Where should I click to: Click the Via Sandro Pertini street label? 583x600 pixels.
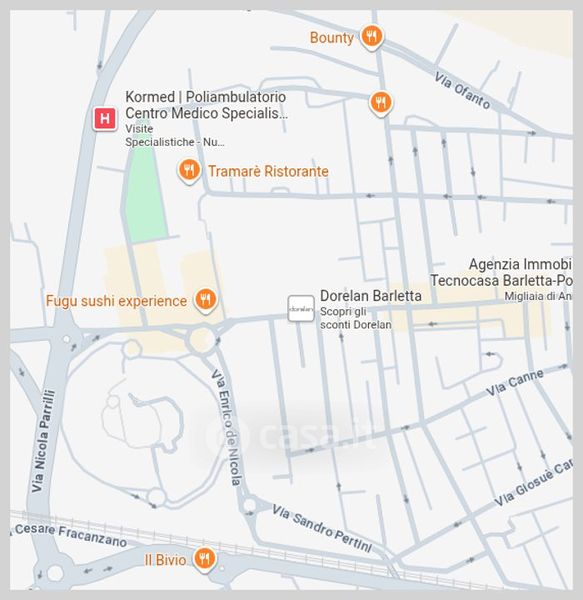point(322,528)
